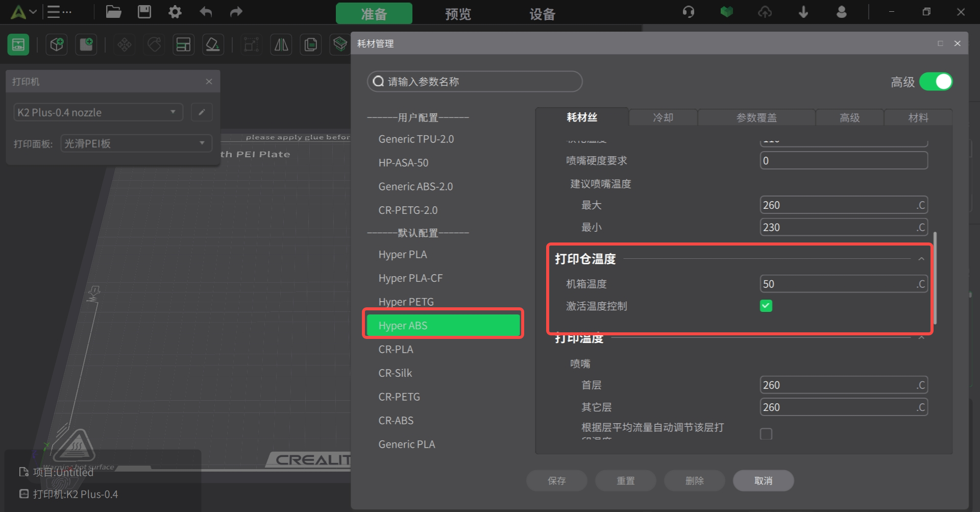
Task: Edit the printer preset with the pencil icon
Action: pos(202,112)
